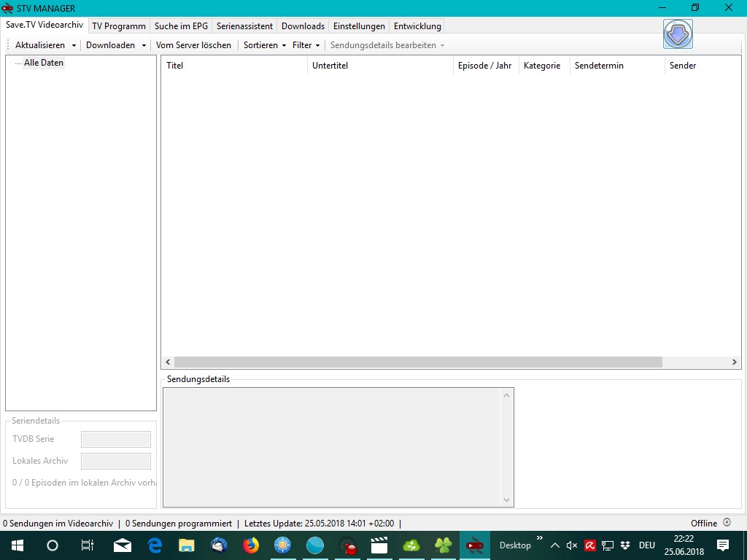Image resolution: width=747 pixels, height=560 pixels.
Task: Open the Dropbox tray icon
Action: pyautogui.click(x=625, y=545)
